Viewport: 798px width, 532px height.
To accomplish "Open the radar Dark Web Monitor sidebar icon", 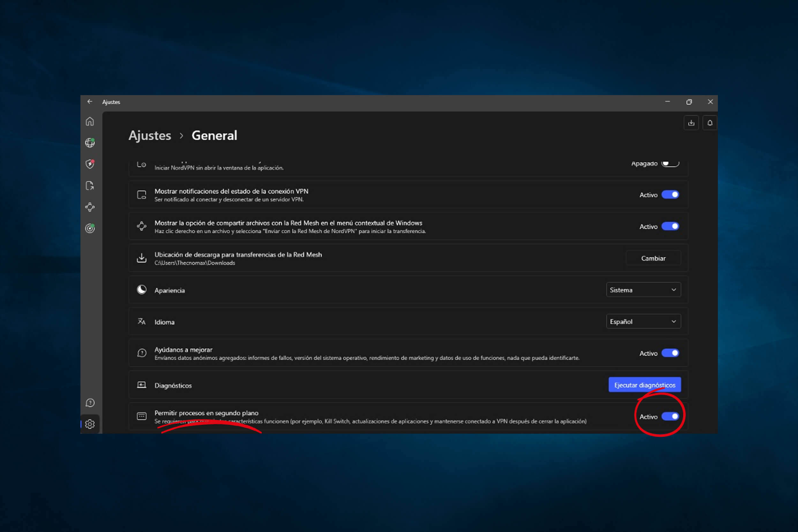I will [90, 228].
